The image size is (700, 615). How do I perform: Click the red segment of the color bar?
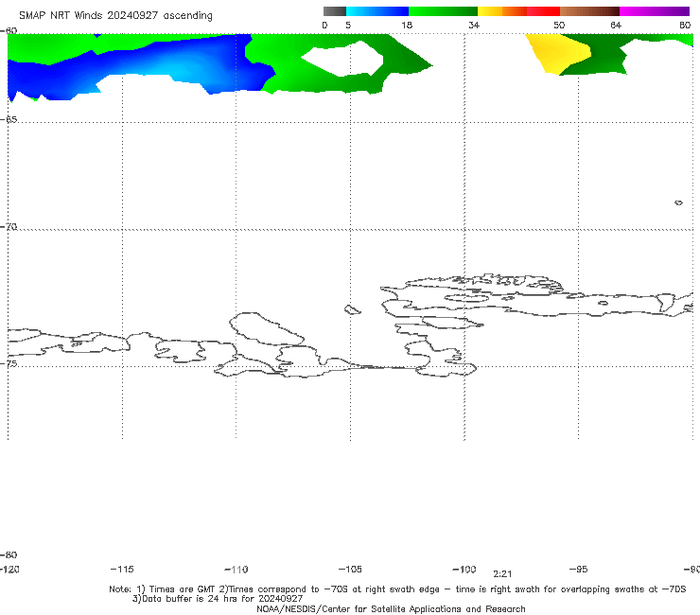pos(543,11)
